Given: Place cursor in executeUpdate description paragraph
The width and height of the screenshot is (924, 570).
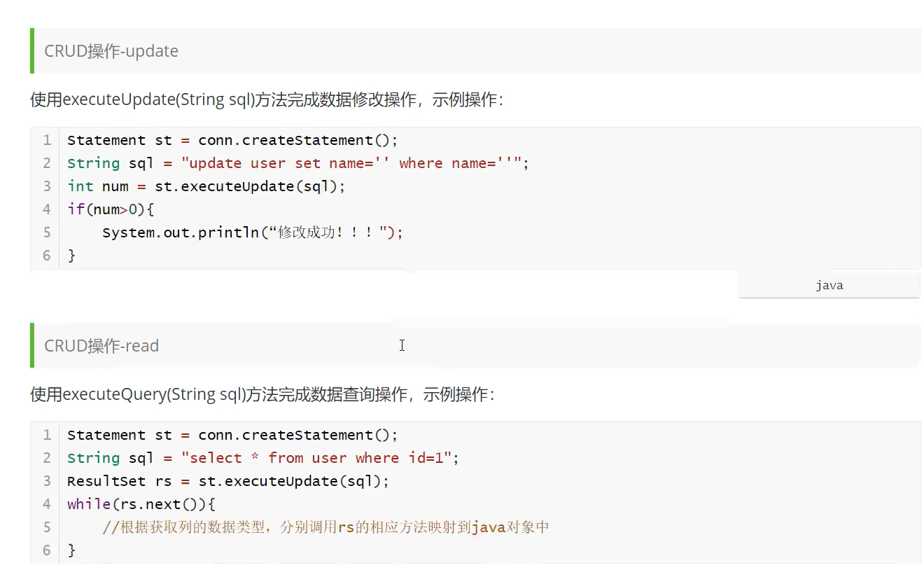Looking at the screenshot, I should click(266, 99).
